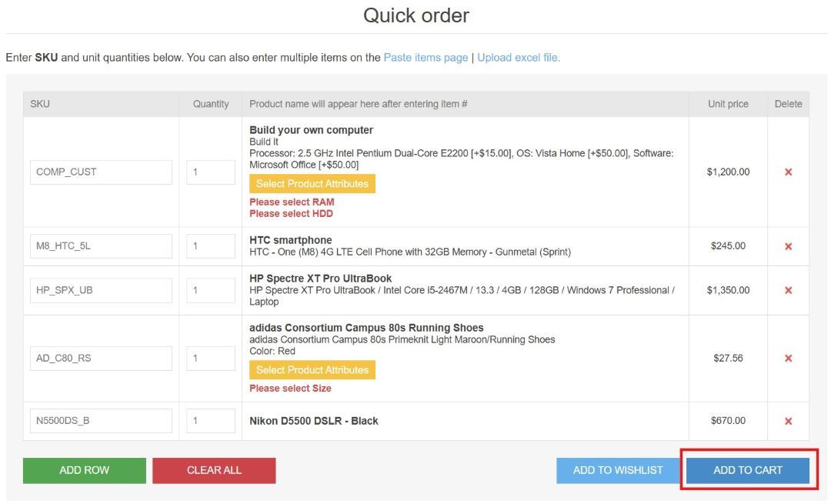This screenshot has width=831, height=504.
Task: Click the Quick order page heading
Action: tap(416, 15)
